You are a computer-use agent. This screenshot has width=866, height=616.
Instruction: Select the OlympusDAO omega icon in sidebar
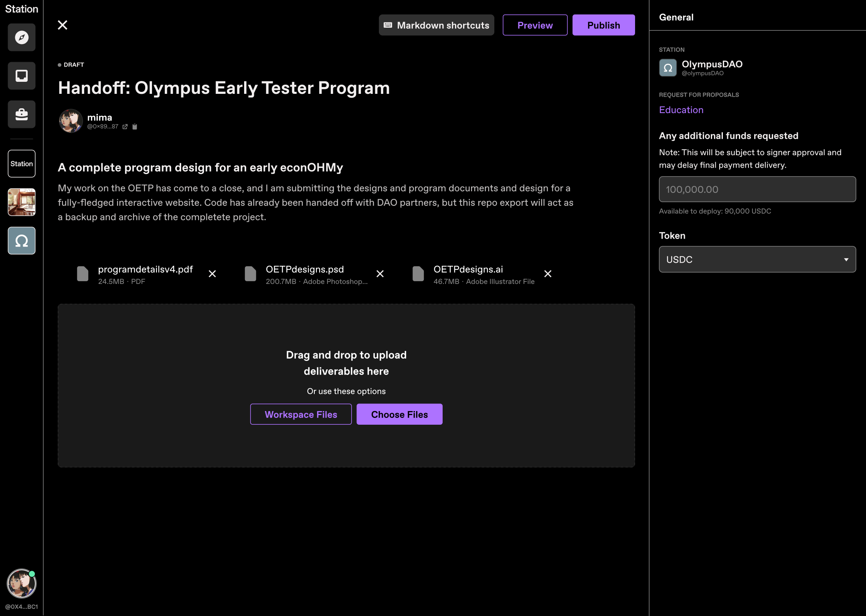22,241
